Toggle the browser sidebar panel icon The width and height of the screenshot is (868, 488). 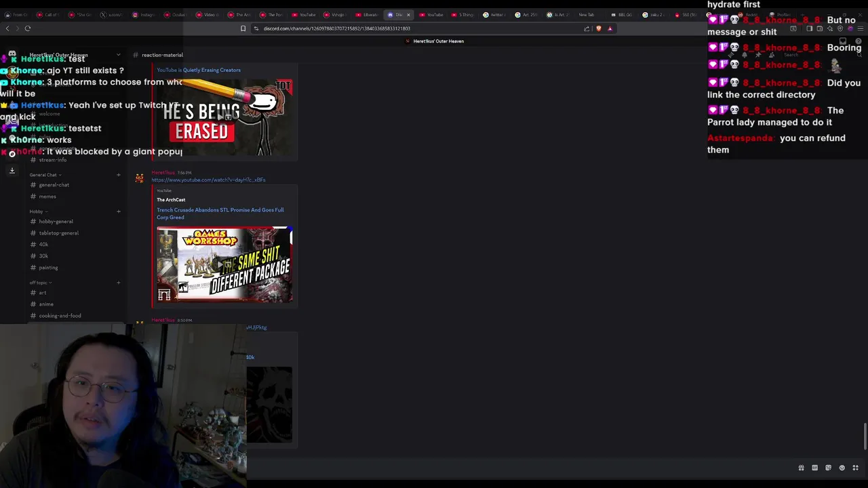click(x=809, y=28)
